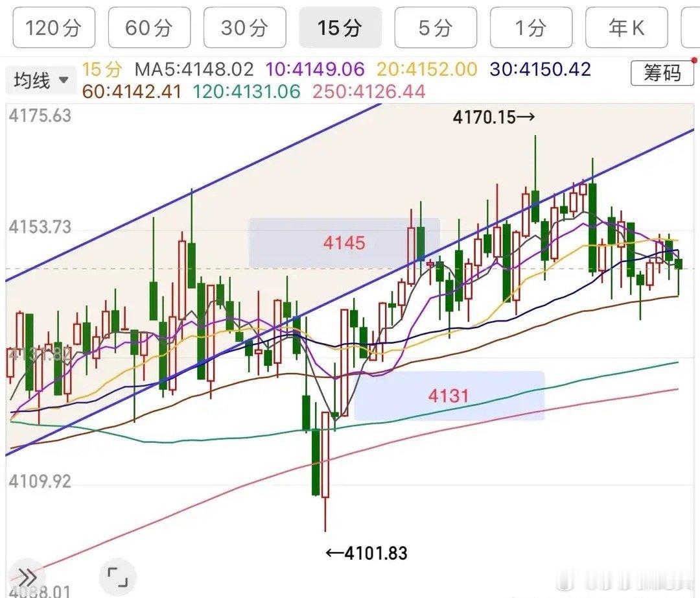Click the MA 20:4152.00 value
Screen dimensions: 700x598
tap(426, 69)
